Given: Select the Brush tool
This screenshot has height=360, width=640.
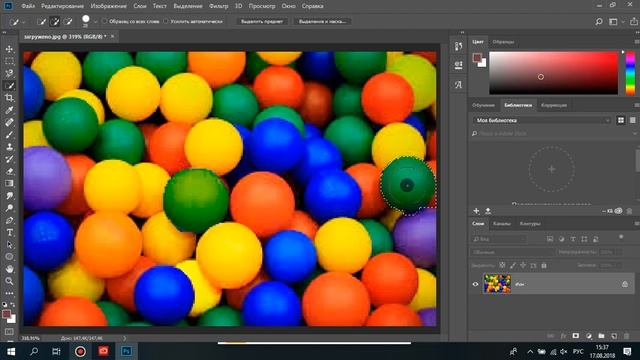Looking at the screenshot, I should pyautogui.click(x=9, y=135).
